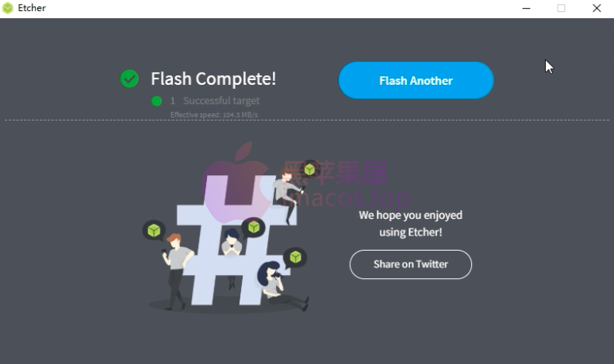Click the Successful target label
Viewport: 614px width, 364px height.
point(221,101)
